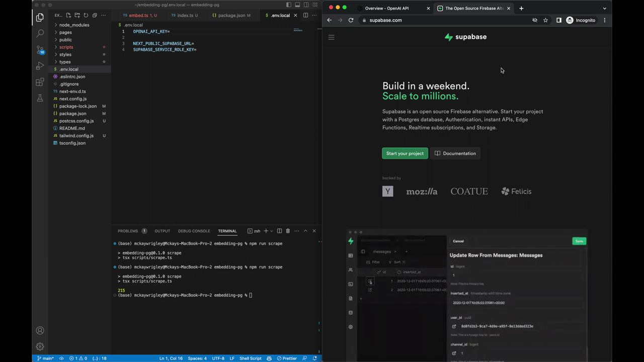Open the Explorer view in the activity bar
644x362 pixels.
40,18
